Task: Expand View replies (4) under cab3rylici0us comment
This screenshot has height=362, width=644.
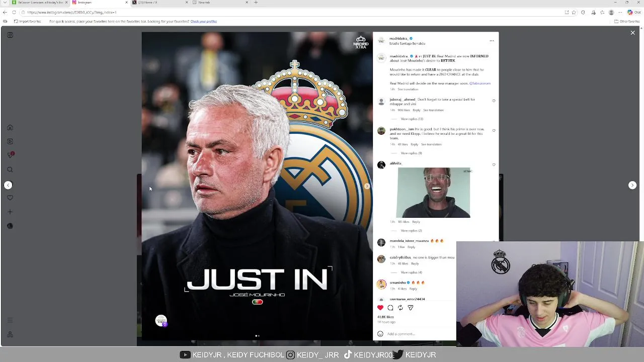Action: tap(411, 273)
